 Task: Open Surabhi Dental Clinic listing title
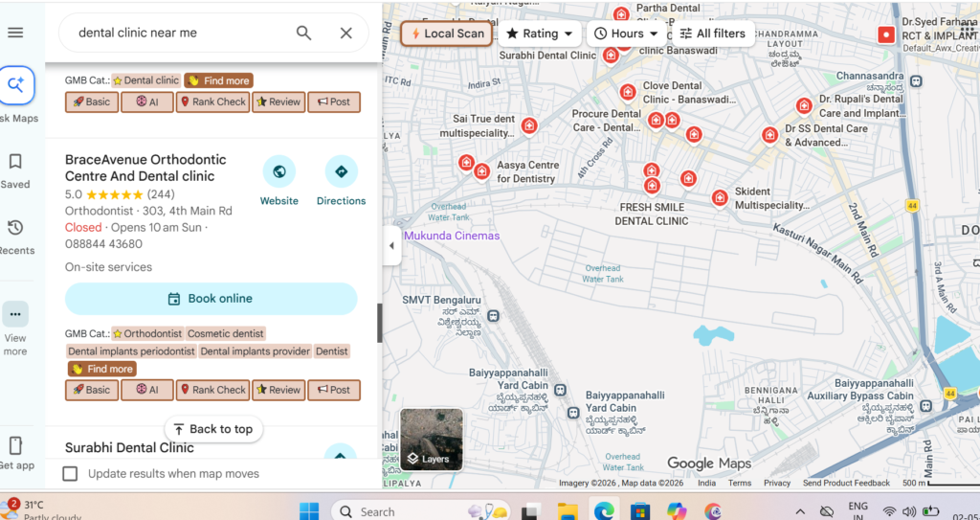coord(129,448)
